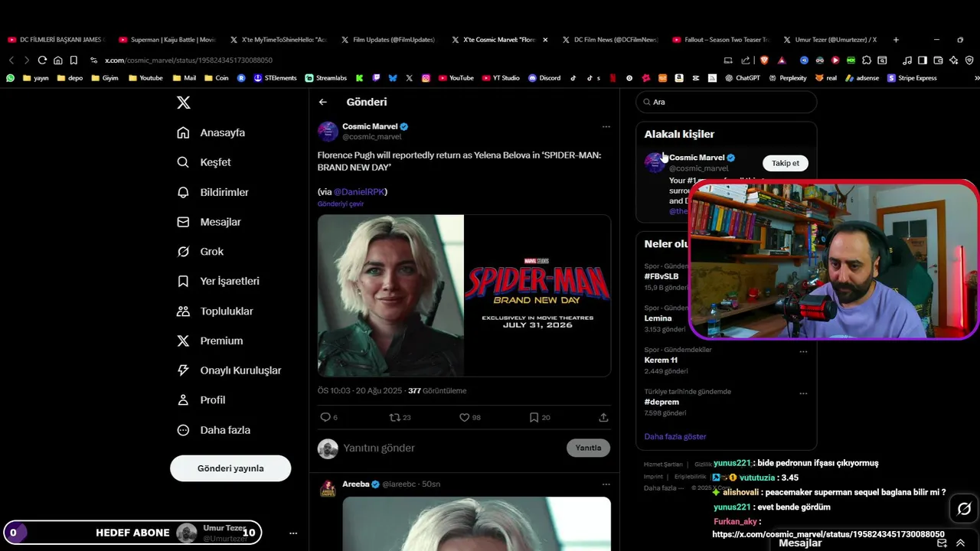980x551 pixels.
Task: Open Onaylı Kuruluşlar in the sidebar
Action: tap(229, 370)
